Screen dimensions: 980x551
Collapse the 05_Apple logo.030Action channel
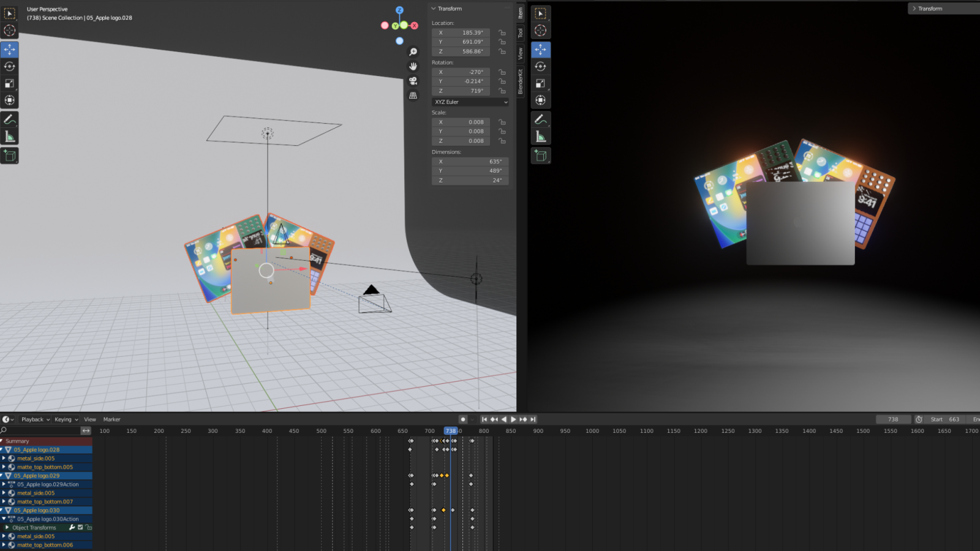(4, 519)
